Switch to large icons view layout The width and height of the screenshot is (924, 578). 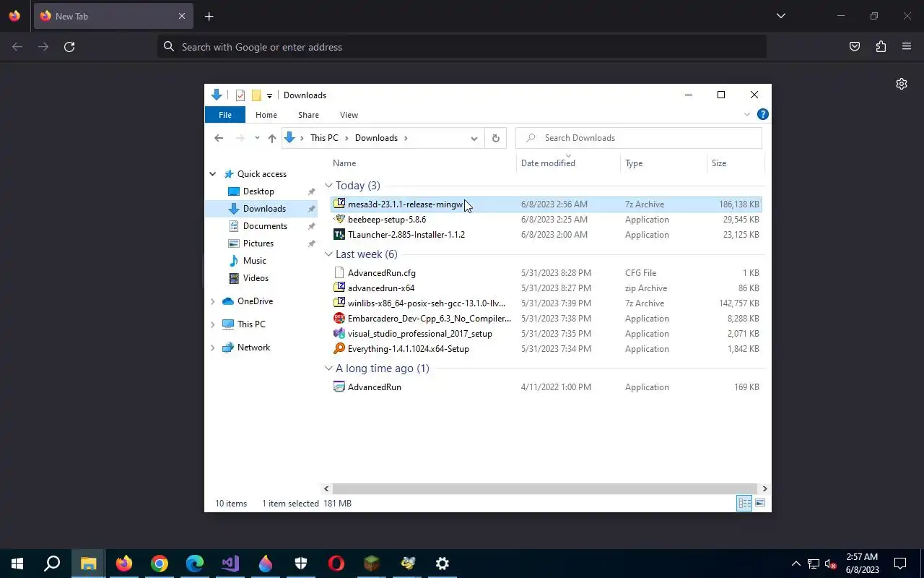pos(759,503)
